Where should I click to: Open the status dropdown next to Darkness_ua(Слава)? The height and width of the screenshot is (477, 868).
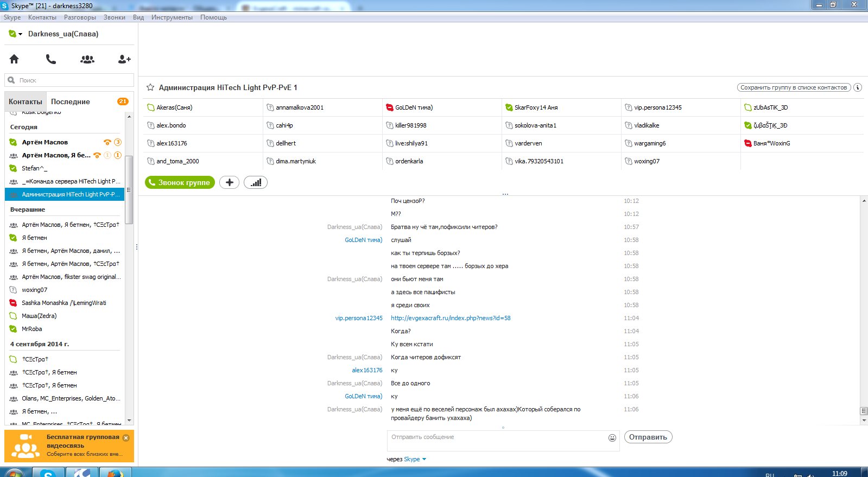coord(20,34)
